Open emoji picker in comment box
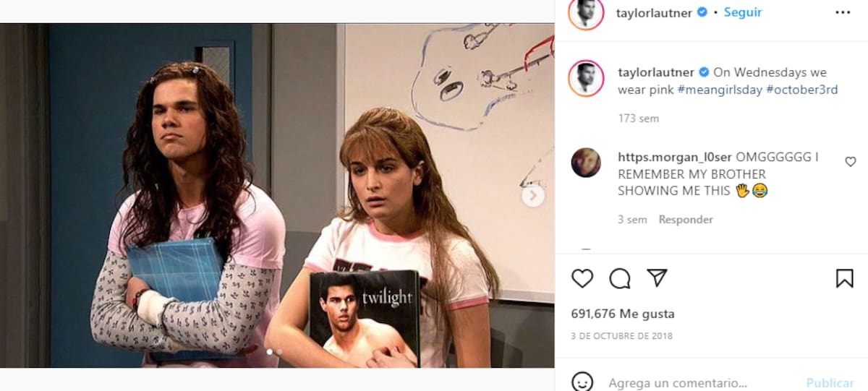The image size is (868, 391). point(582,382)
